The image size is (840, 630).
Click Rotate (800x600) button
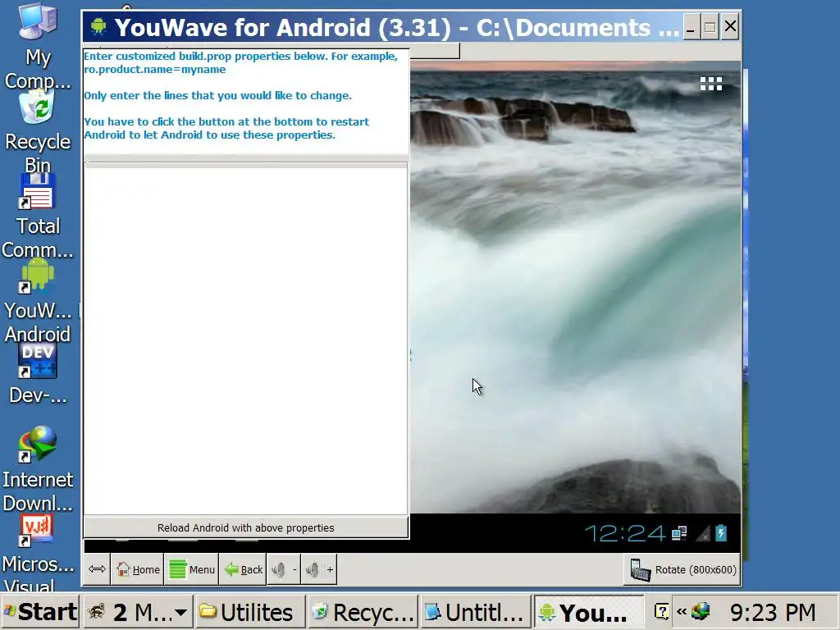tap(682, 569)
